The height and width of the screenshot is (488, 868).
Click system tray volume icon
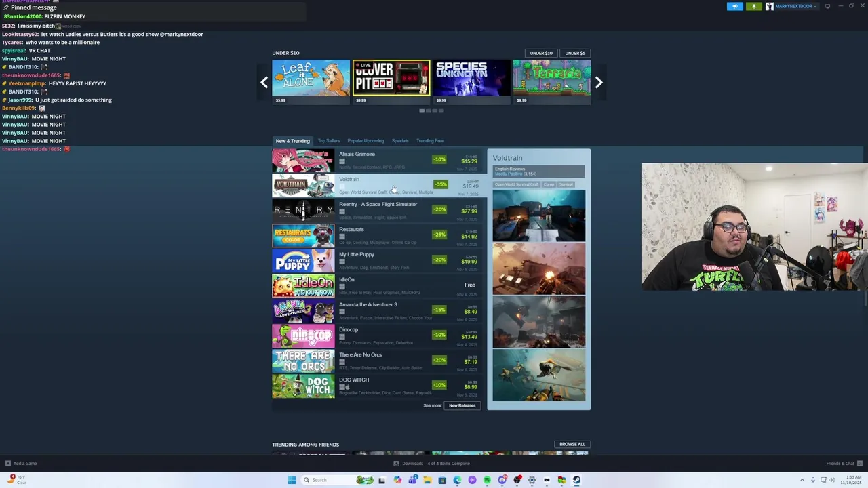[x=833, y=480]
